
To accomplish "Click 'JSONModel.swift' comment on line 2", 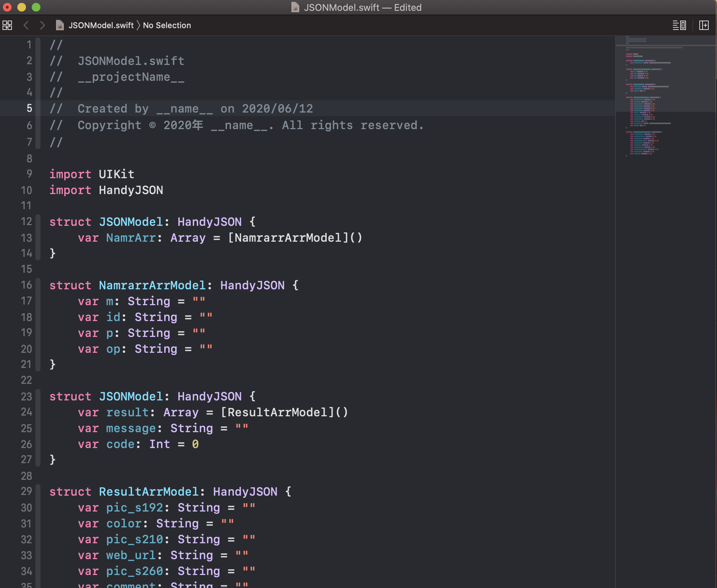I will [x=131, y=61].
